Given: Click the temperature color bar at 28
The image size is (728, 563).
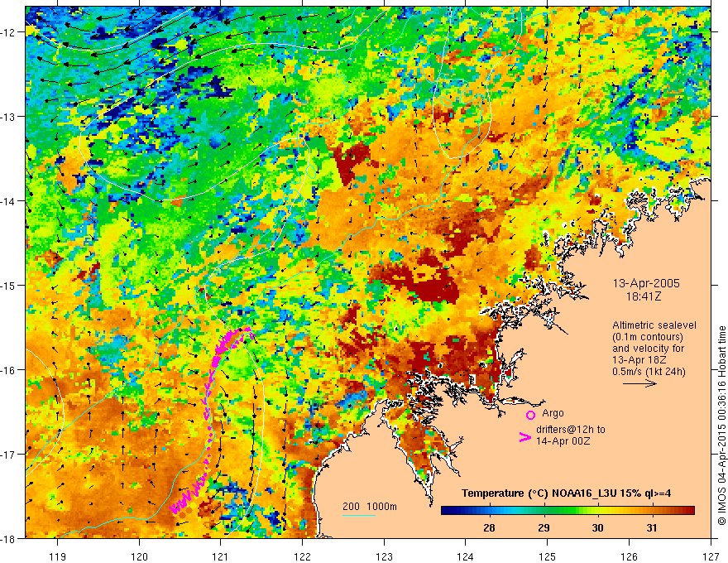Looking at the screenshot, I should [x=488, y=511].
